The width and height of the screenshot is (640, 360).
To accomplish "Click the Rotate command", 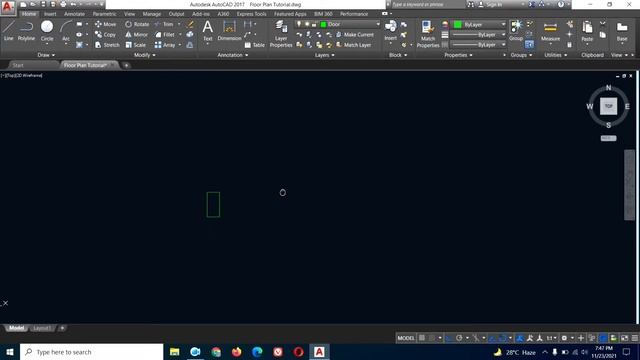I will click(x=137, y=24).
